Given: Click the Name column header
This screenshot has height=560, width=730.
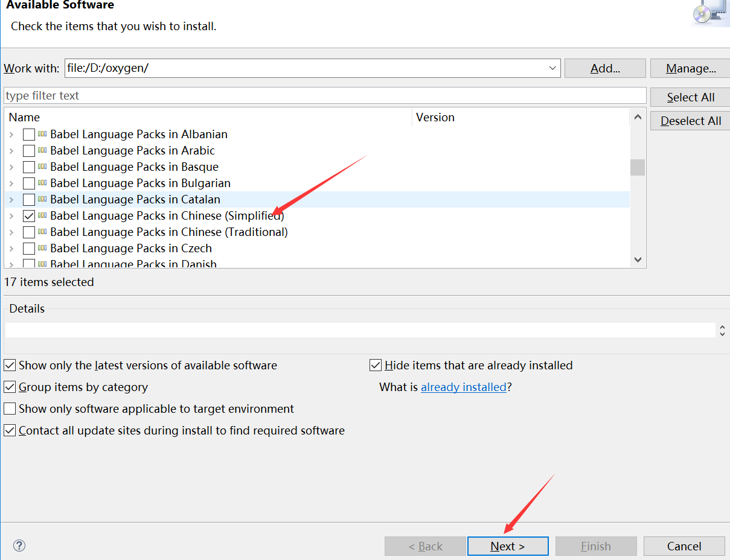Looking at the screenshot, I should point(208,117).
